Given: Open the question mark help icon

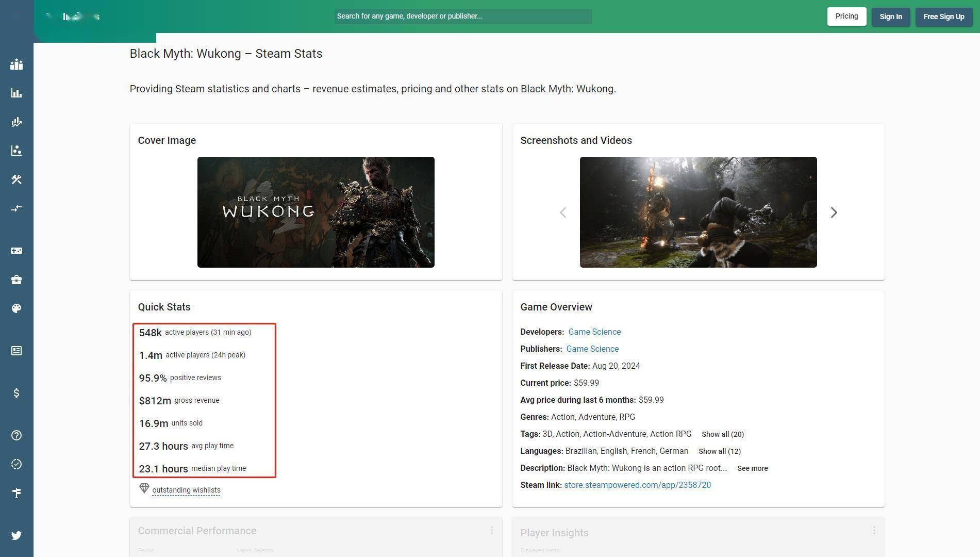Looking at the screenshot, I should pos(16,435).
